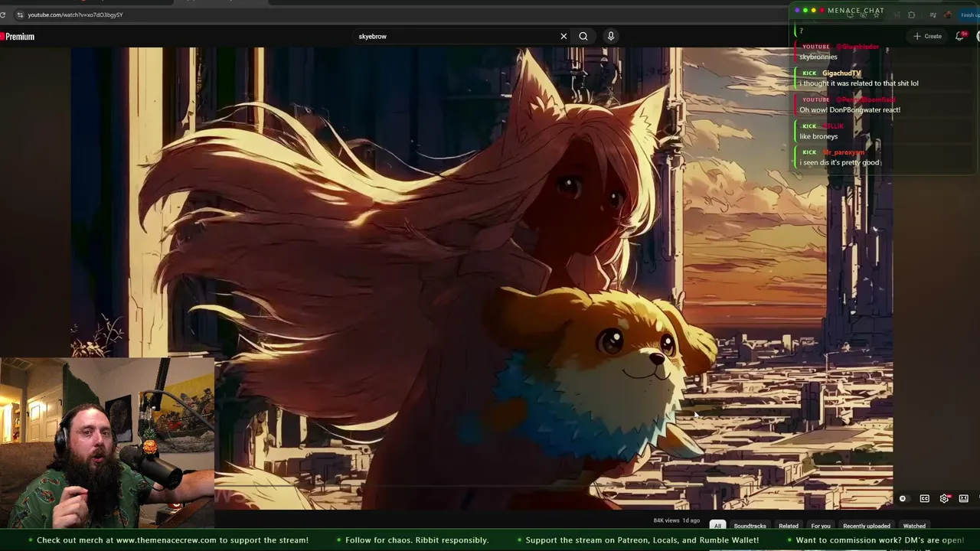Select the "Recently uploaded" filter chip
This screenshot has width=980, height=551.
click(x=867, y=526)
